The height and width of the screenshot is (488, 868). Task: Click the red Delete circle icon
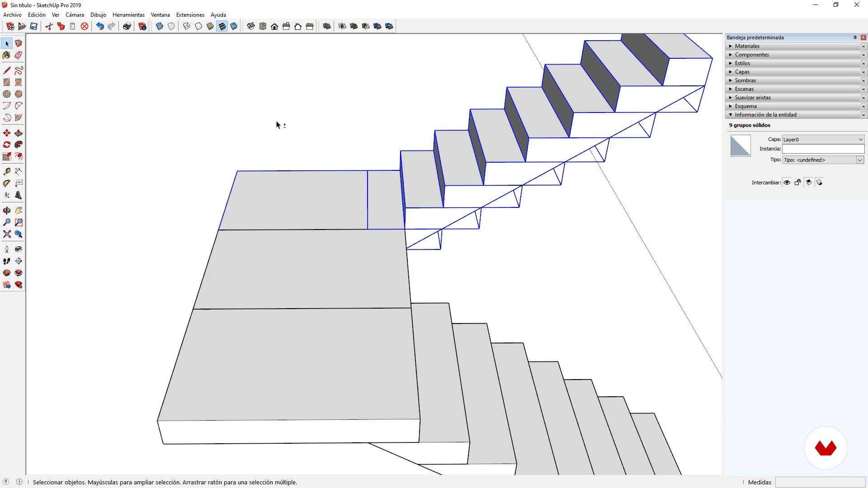point(85,26)
